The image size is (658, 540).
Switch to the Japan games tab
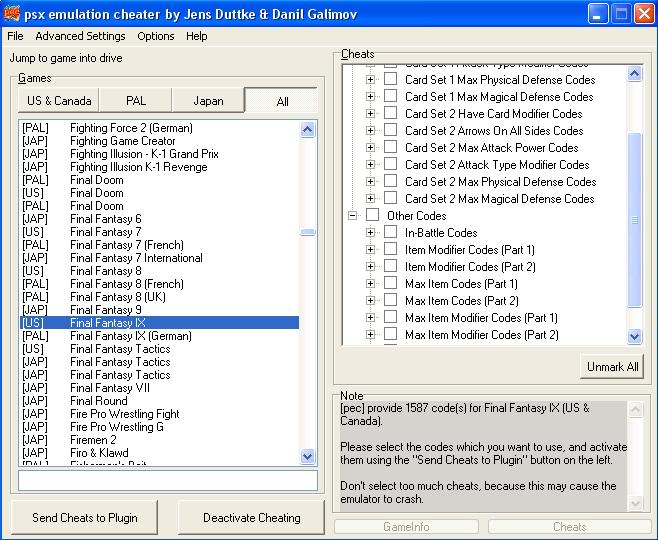208,101
